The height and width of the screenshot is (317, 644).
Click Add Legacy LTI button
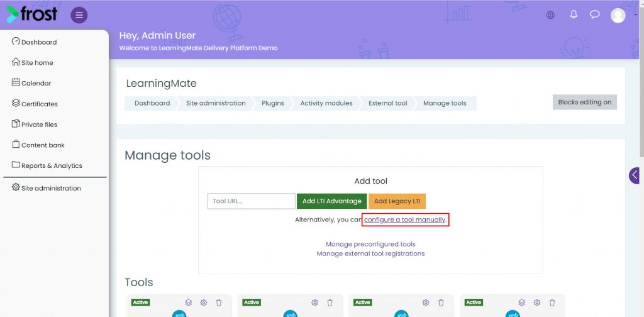(x=397, y=201)
